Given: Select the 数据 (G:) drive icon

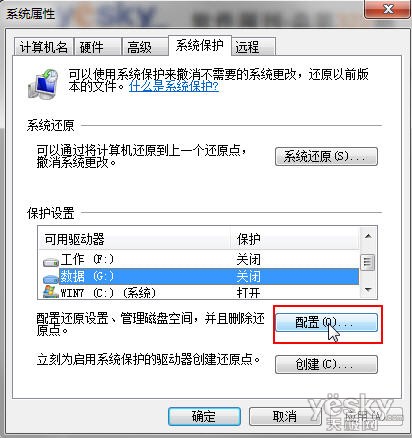Looking at the screenshot, I should [x=51, y=278].
